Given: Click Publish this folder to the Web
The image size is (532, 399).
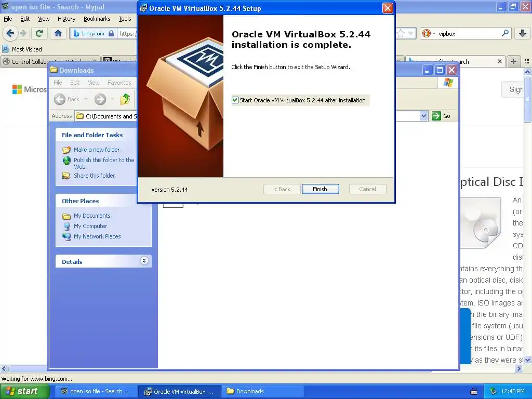Looking at the screenshot, I should tap(104, 163).
